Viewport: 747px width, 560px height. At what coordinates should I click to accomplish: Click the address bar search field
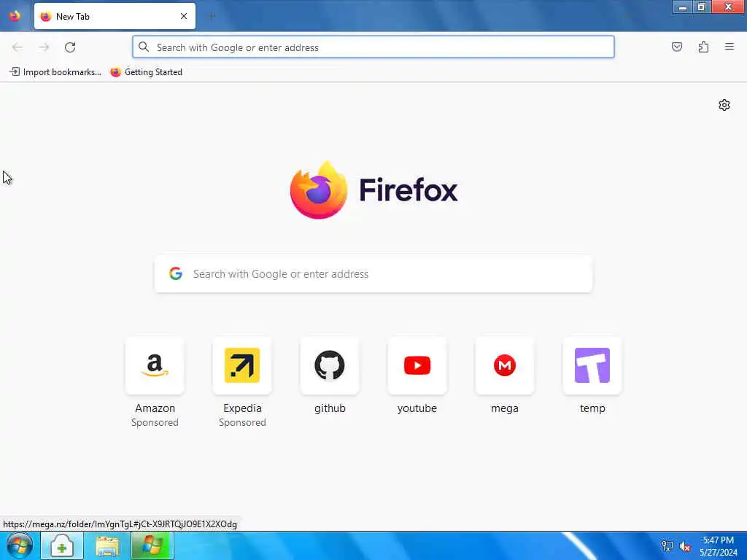[373, 47]
